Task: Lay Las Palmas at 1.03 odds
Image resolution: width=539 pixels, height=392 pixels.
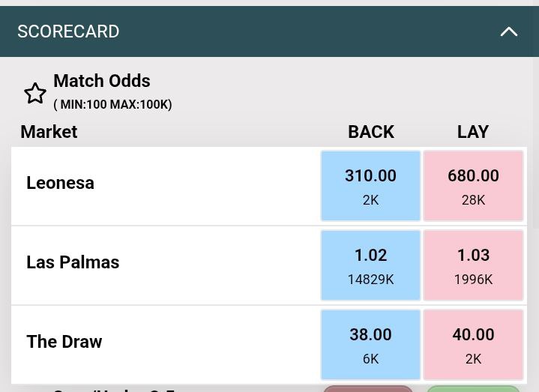Action: [x=473, y=265]
